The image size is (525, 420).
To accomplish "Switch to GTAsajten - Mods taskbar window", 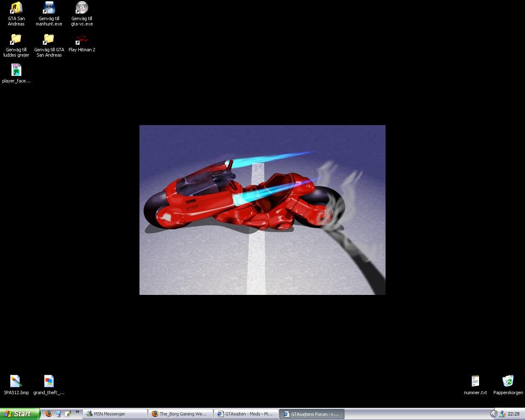I will (246, 414).
